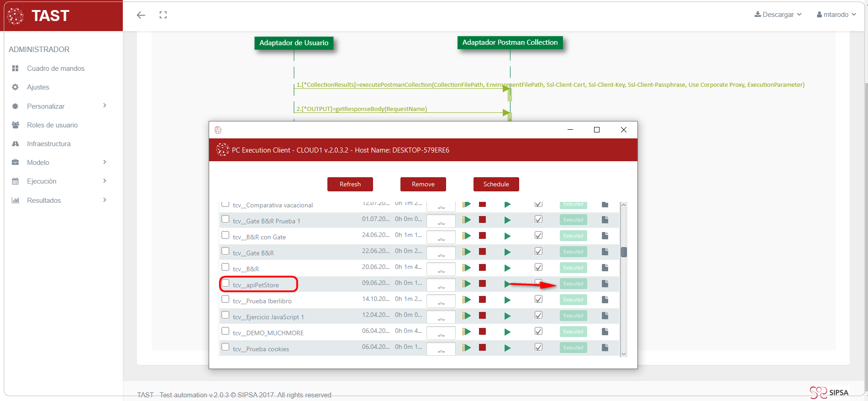The width and height of the screenshot is (868, 401).
Task: Toggle fullscreen icon in top bar
Action: (x=163, y=15)
